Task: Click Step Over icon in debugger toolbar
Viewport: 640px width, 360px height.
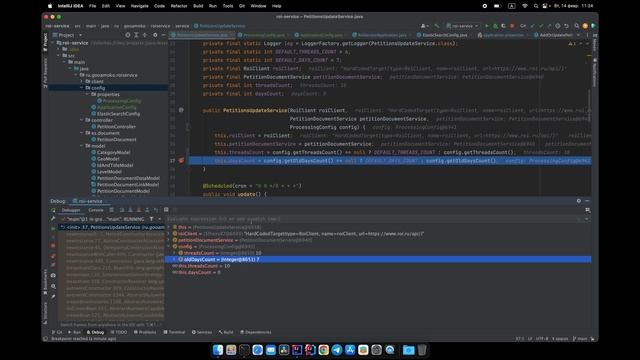Action: [122, 210]
